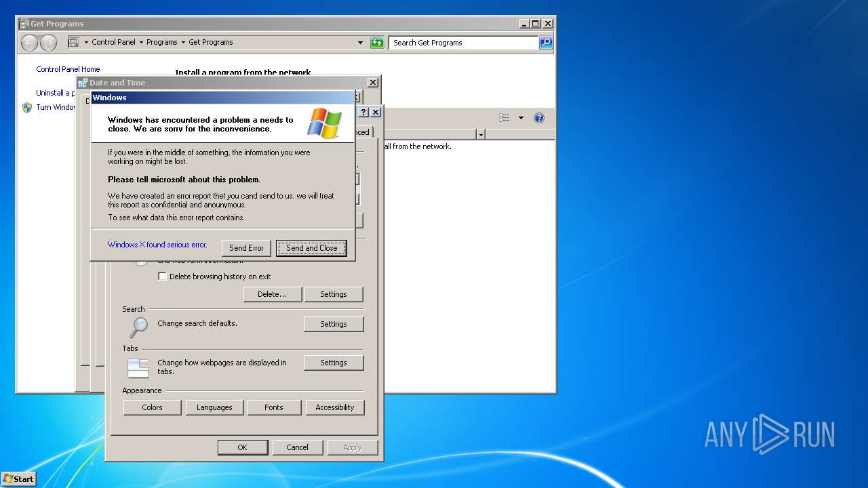Click 'To see what data this error report contains.'
The width and height of the screenshot is (868, 488).
coord(176,218)
